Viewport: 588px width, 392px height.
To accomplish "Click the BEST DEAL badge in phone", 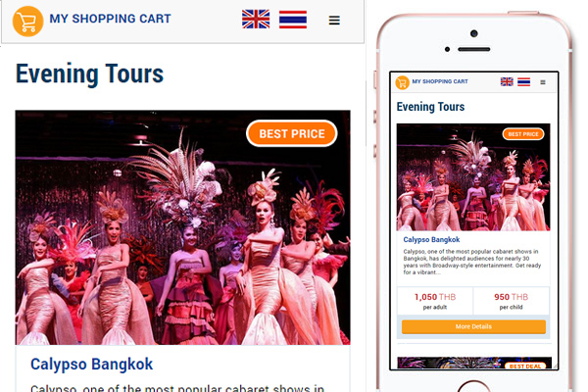I will click(x=525, y=366).
